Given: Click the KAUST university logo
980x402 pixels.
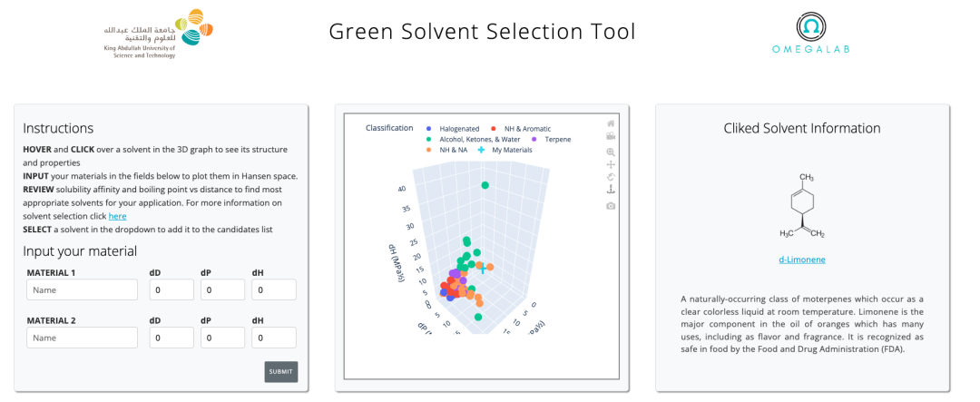Looking at the screenshot, I should point(159,34).
